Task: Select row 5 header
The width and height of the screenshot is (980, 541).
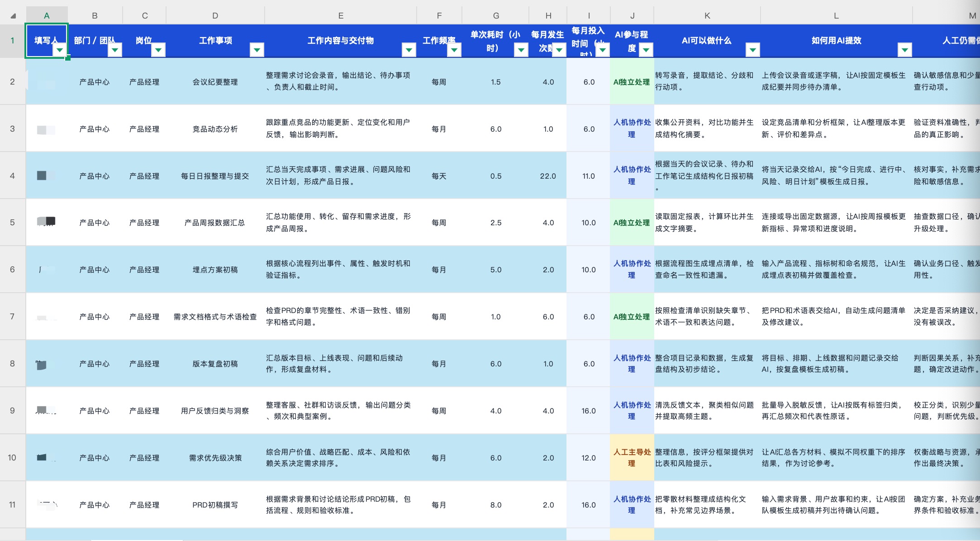Action: click(13, 223)
